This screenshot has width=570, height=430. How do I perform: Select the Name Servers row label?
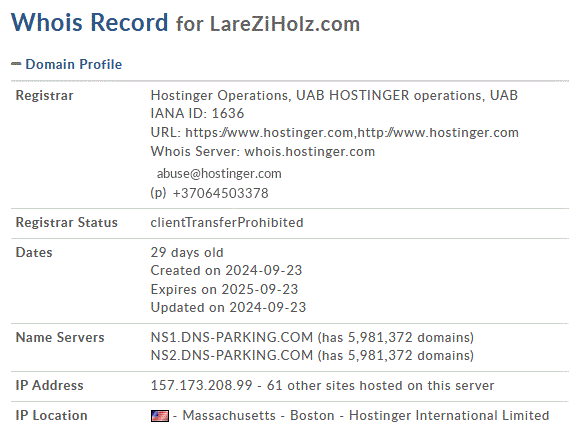60,338
